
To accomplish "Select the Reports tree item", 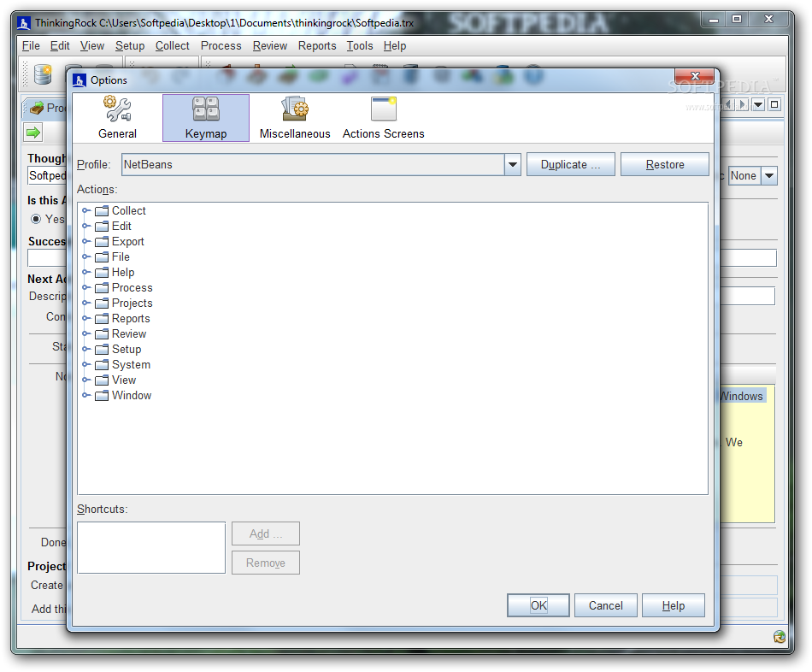I will click(131, 319).
